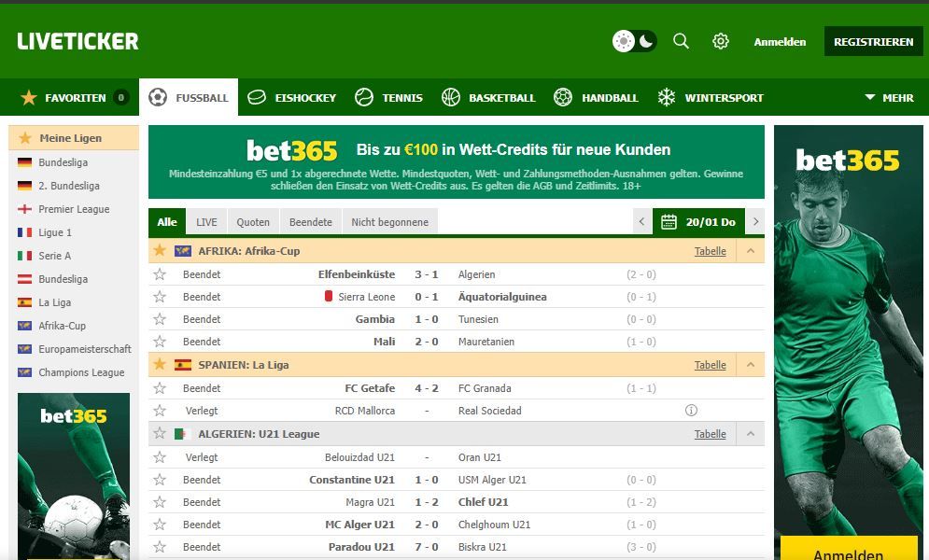Image resolution: width=929 pixels, height=560 pixels.
Task: Open Europameisterschaft in sidebar
Action: [x=85, y=349]
